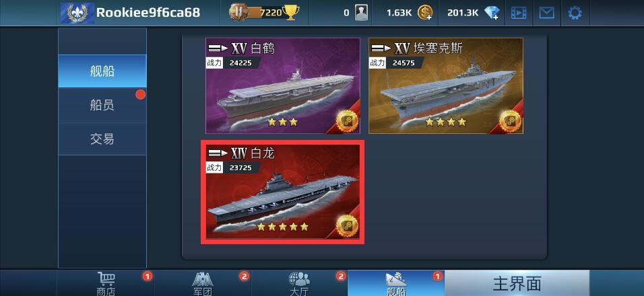
Task: Open the 军团 legion tab
Action: [x=203, y=283]
